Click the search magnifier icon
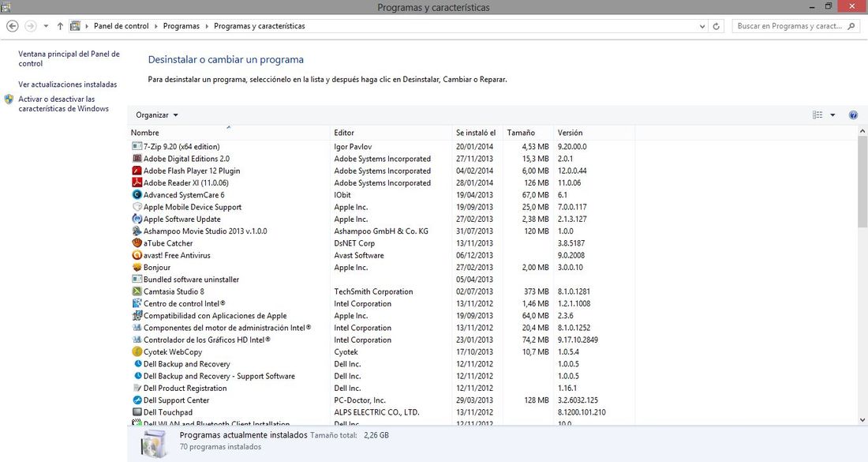868x462 pixels. click(x=851, y=26)
